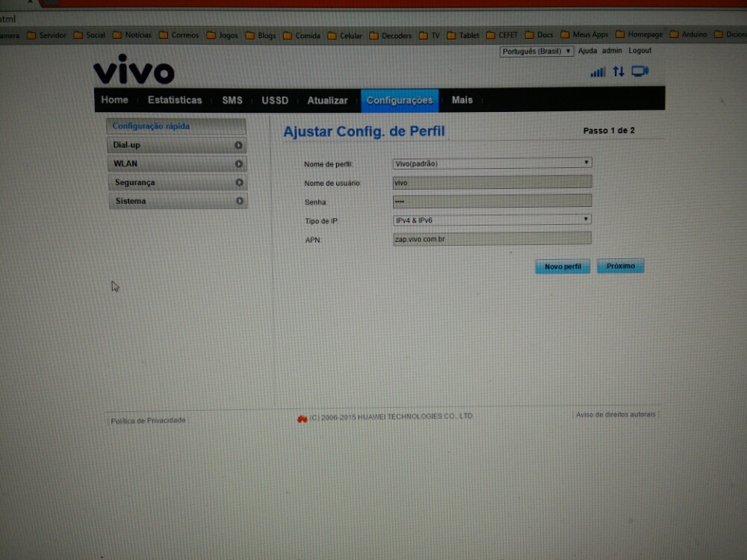Expand the Sistema sidebar section
Viewport: 747px width, 560px height.
click(178, 201)
